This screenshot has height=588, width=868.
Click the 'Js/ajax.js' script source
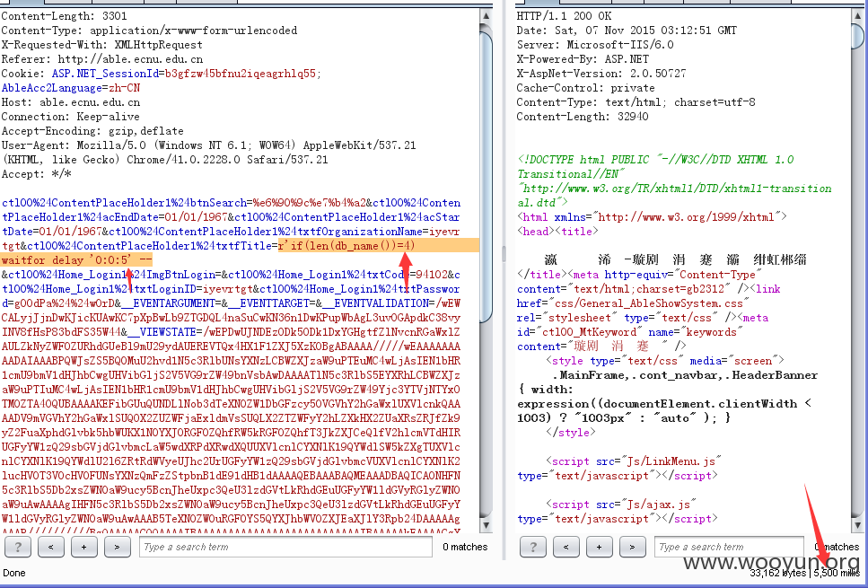658,505
